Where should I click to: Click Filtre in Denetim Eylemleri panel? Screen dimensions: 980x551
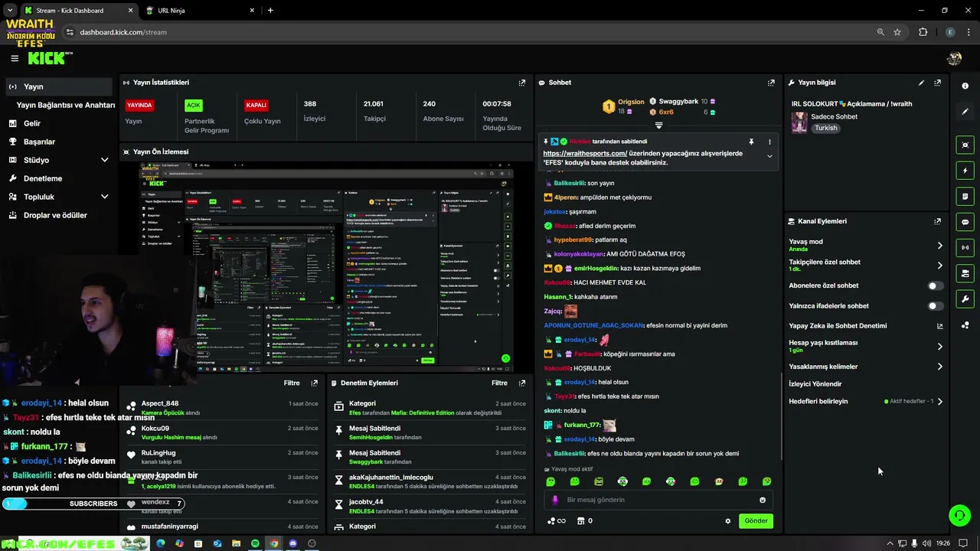(499, 383)
